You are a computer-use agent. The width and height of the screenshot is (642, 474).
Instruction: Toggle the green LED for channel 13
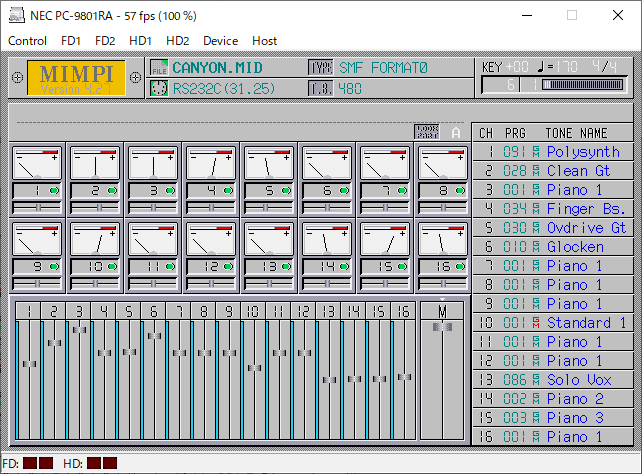point(286,266)
